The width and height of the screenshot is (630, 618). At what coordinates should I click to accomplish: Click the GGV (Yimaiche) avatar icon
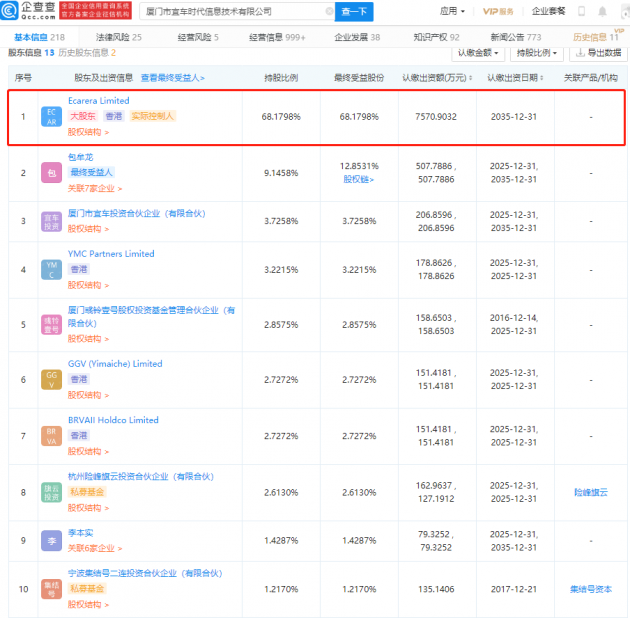click(52, 379)
